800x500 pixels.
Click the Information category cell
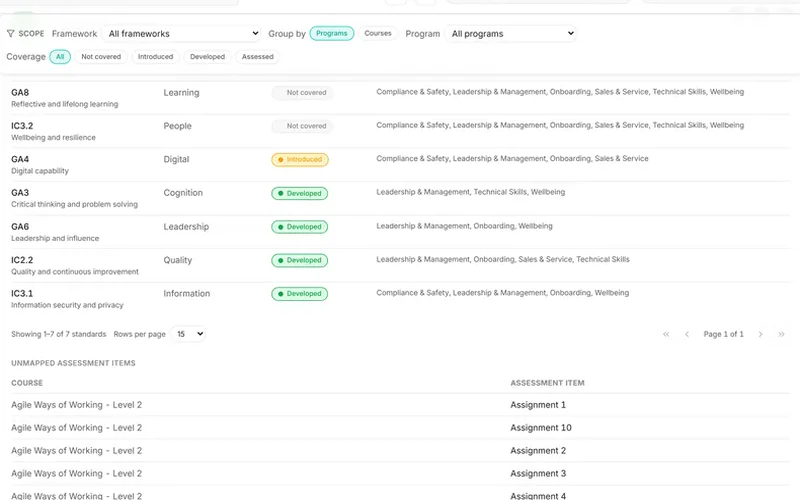coord(186,293)
